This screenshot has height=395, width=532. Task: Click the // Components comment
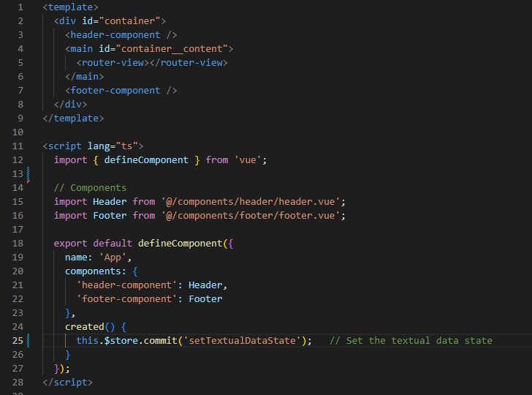tap(91, 188)
